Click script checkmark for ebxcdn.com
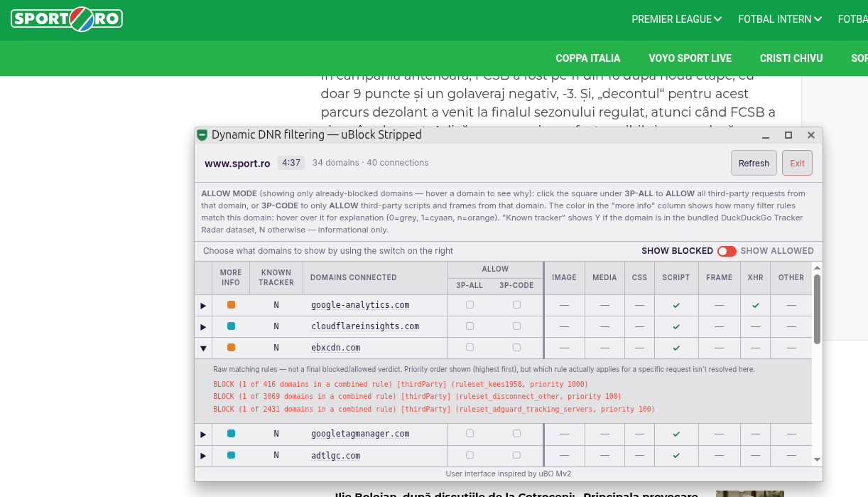The width and height of the screenshot is (868, 497). click(676, 348)
